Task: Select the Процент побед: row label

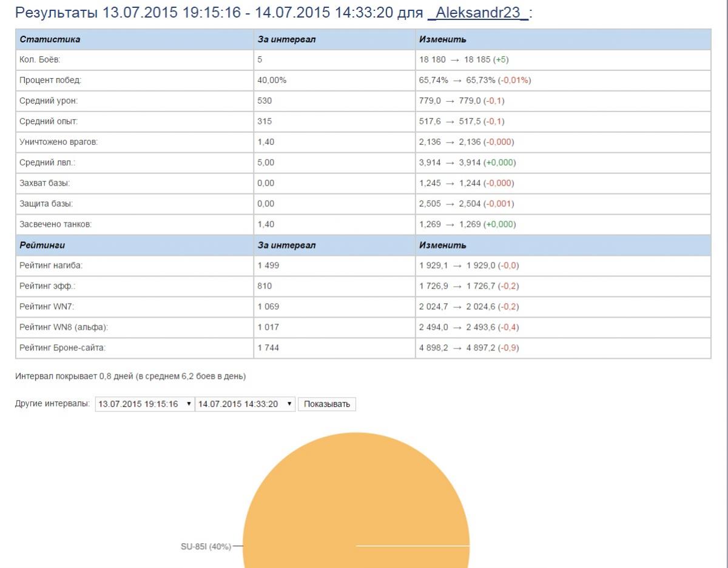Action: [x=50, y=80]
